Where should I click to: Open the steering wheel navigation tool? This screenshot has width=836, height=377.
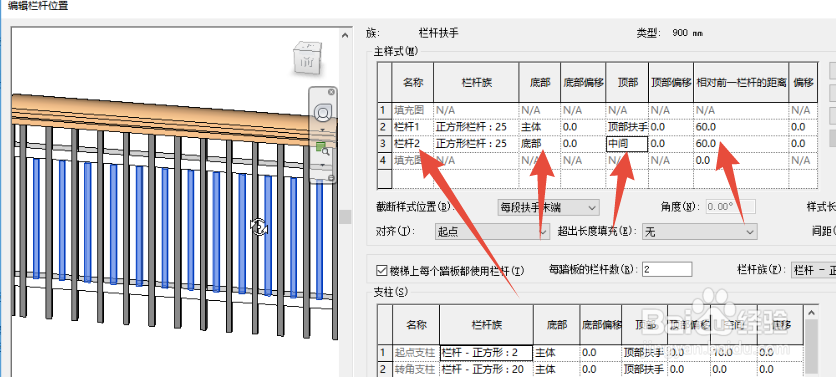coord(322,113)
